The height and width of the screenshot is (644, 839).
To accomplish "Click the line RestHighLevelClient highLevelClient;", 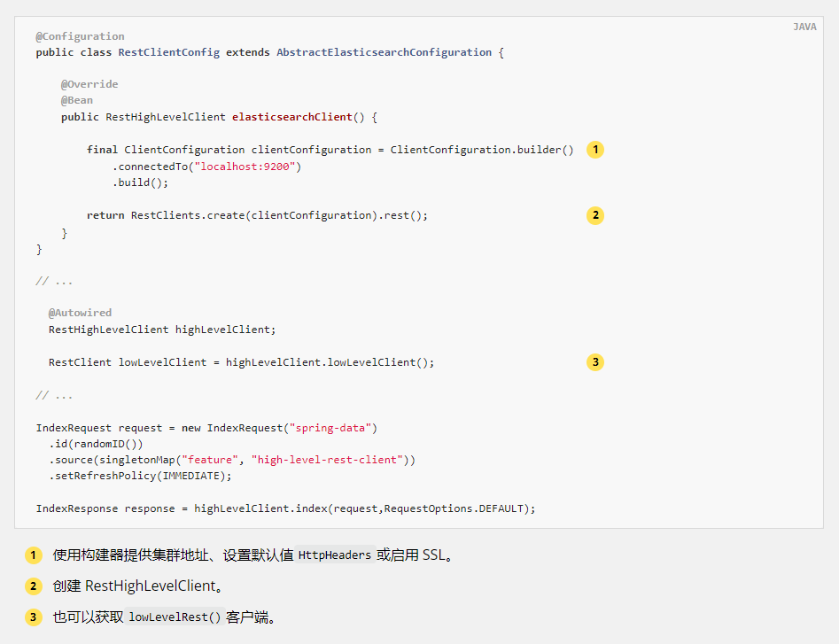I will 162,330.
